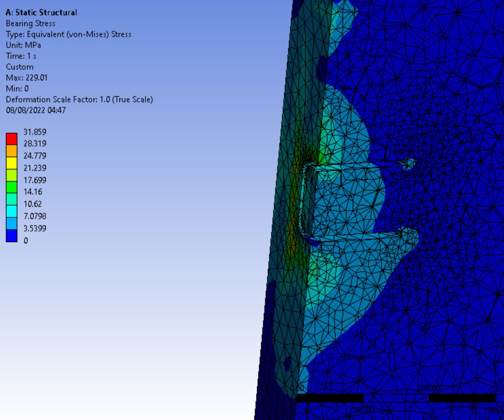This screenshot has height=420, width=504.
Task: Click the 17.699 legend value
Action: pos(35,180)
